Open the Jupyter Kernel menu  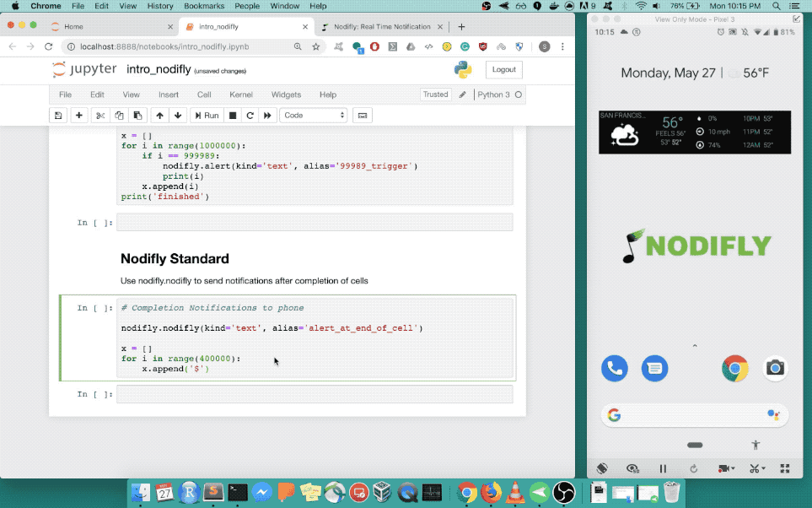click(241, 95)
